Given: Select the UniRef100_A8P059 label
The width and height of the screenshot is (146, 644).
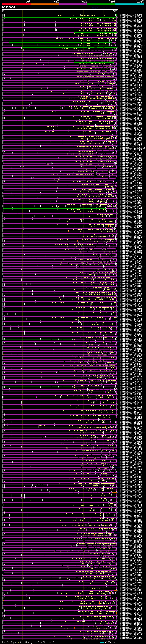Looking at the screenshot, I should [x=131, y=133].
